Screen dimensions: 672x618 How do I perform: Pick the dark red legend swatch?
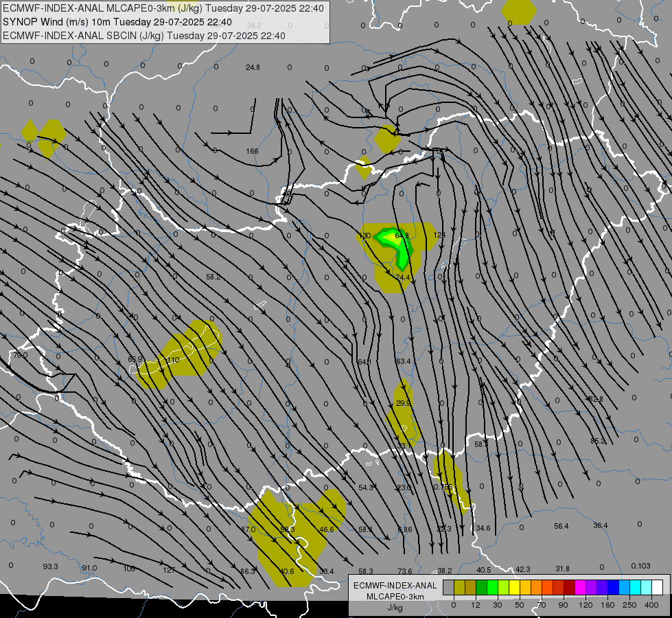569,587
